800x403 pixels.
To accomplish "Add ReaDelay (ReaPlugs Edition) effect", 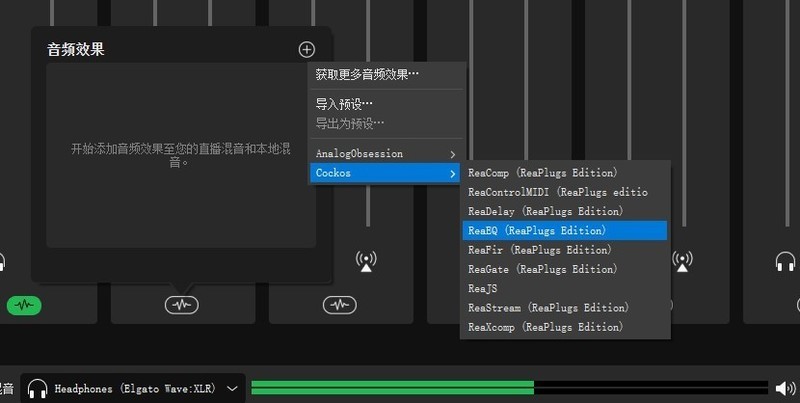I will (x=565, y=211).
